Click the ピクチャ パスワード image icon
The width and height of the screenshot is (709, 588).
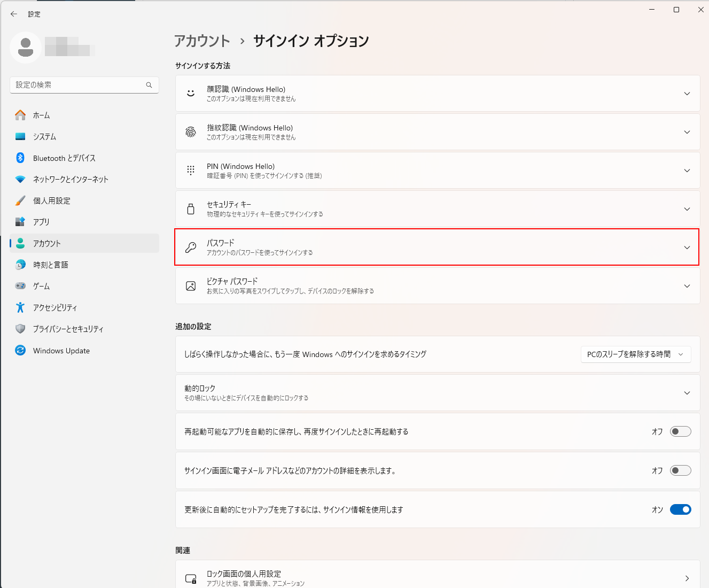pyautogui.click(x=191, y=286)
